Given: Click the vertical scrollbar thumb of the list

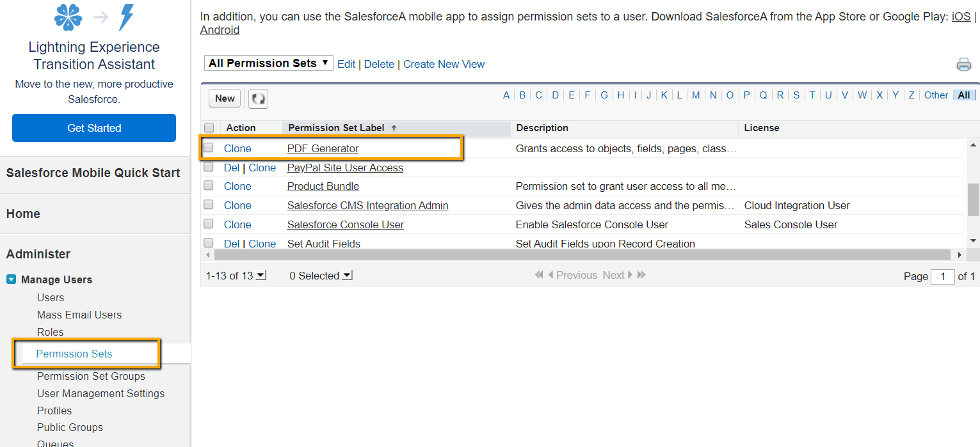Looking at the screenshot, I should [x=974, y=200].
